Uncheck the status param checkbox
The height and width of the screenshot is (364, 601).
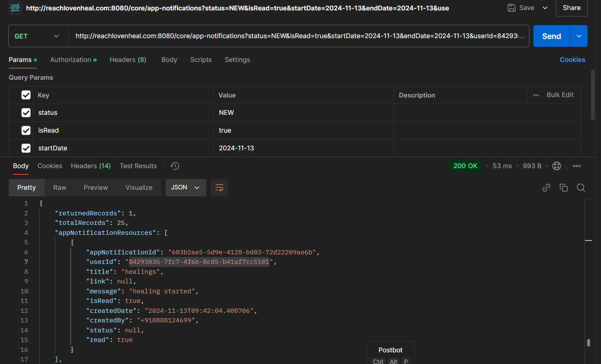pyautogui.click(x=26, y=113)
